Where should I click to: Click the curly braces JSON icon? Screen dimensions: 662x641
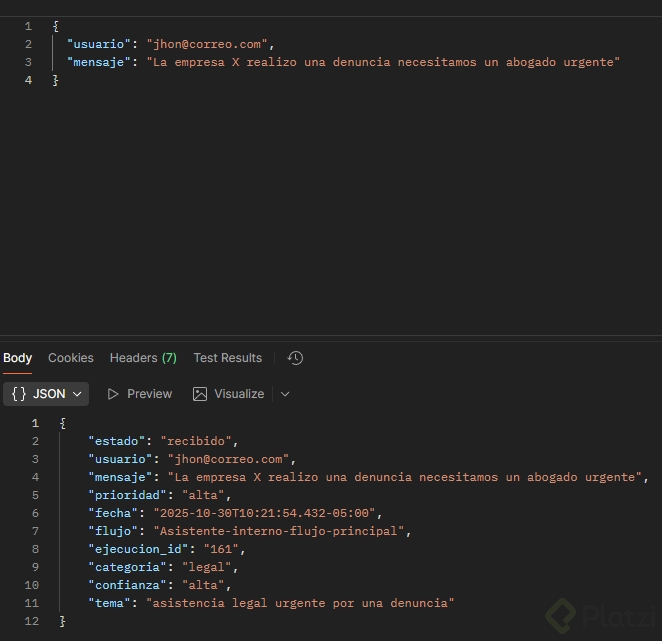coord(19,394)
